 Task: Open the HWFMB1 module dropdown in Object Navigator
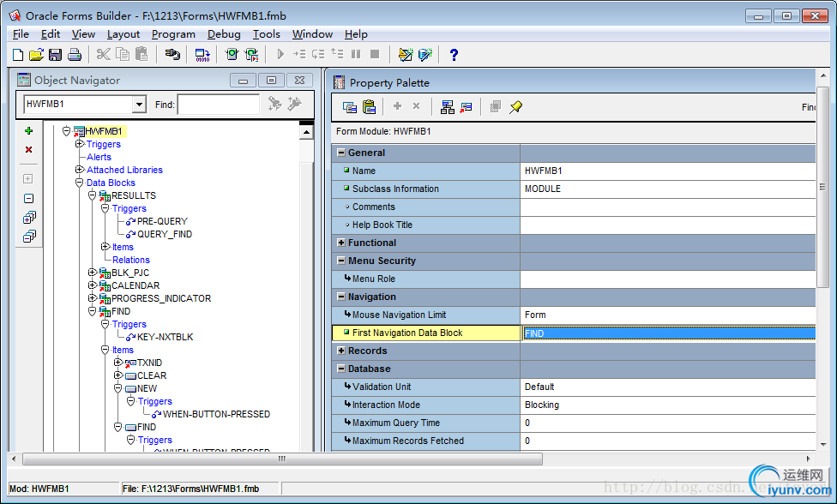pos(139,104)
